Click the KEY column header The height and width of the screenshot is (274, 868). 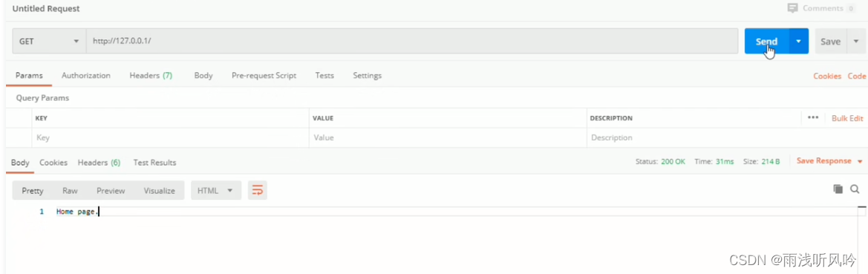[x=41, y=119]
